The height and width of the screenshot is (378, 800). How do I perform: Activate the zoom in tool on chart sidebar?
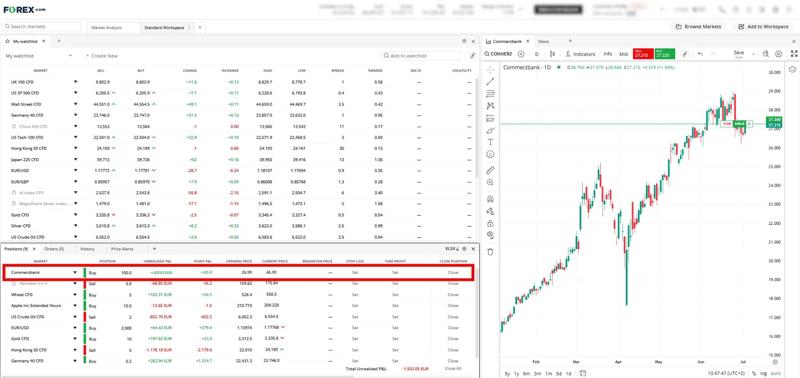490,182
